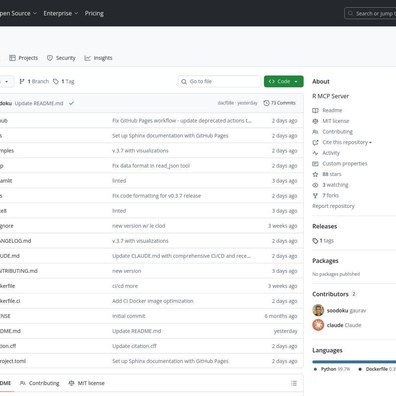Viewport: 396px width, 396px height.
Task: Open the green Code dropdown button
Action: pos(284,81)
